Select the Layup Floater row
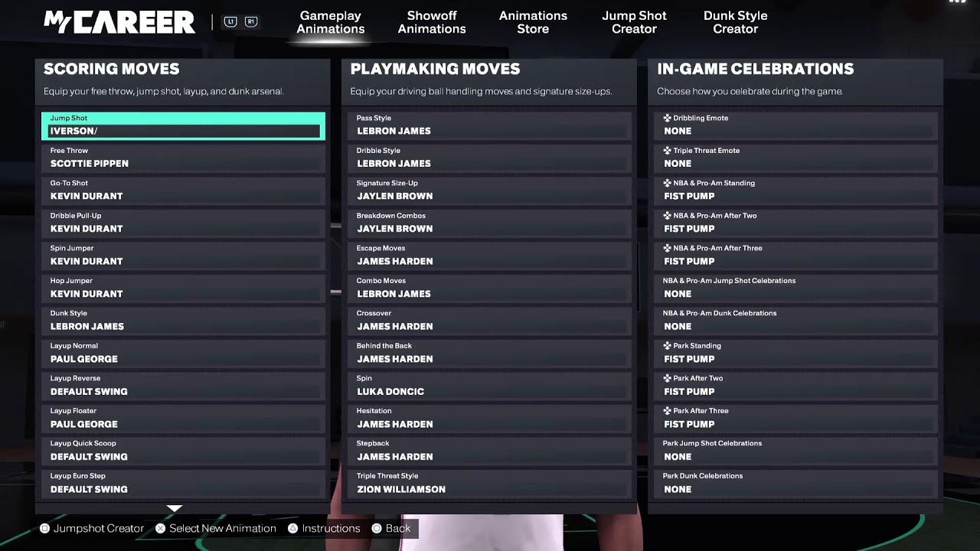 coord(183,418)
